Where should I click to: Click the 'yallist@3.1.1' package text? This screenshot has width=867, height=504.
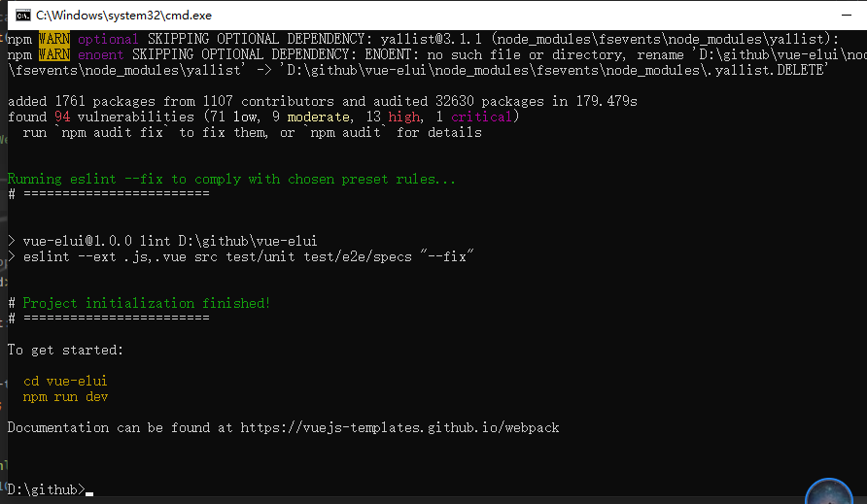tap(432, 39)
